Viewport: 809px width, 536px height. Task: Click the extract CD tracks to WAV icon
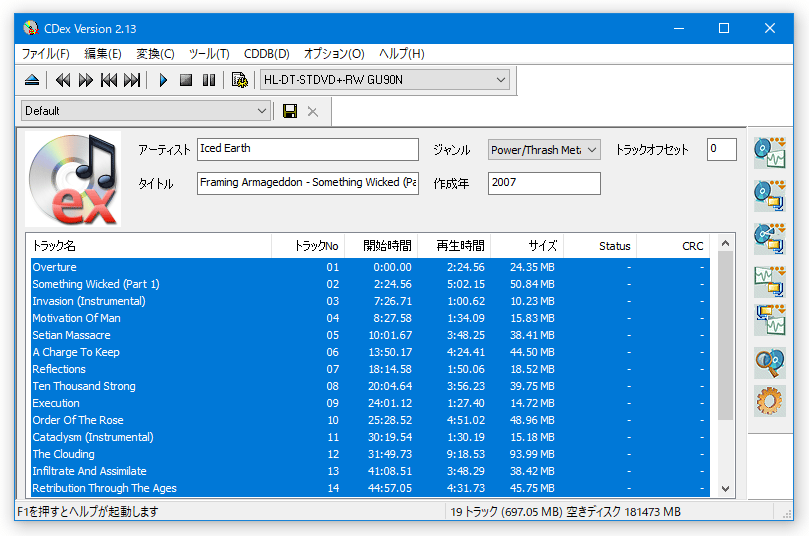click(x=769, y=153)
